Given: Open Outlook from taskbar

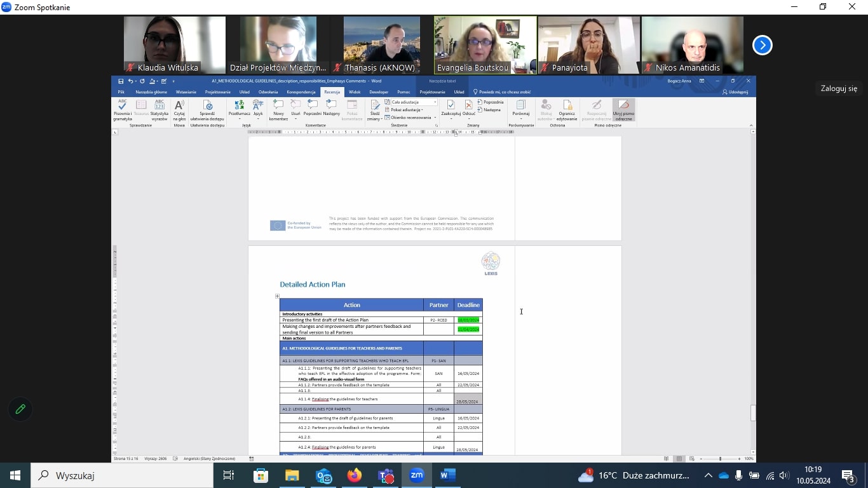Looking at the screenshot, I should click(x=323, y=475).
